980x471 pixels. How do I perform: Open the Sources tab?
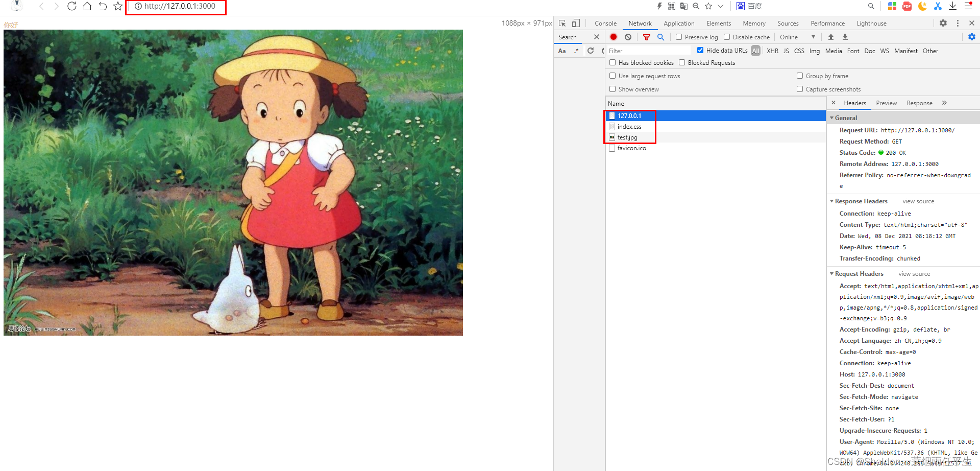click(788, 23)
